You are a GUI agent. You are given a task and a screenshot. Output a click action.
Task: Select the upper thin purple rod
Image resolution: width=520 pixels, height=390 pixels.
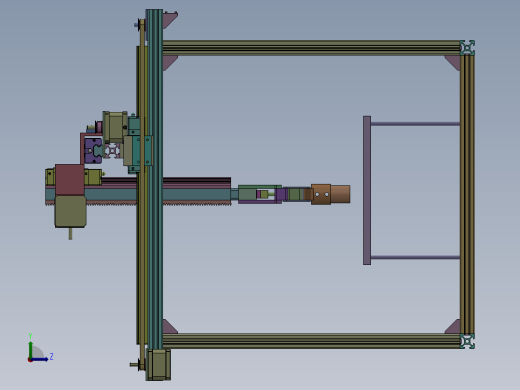[415, 124]
